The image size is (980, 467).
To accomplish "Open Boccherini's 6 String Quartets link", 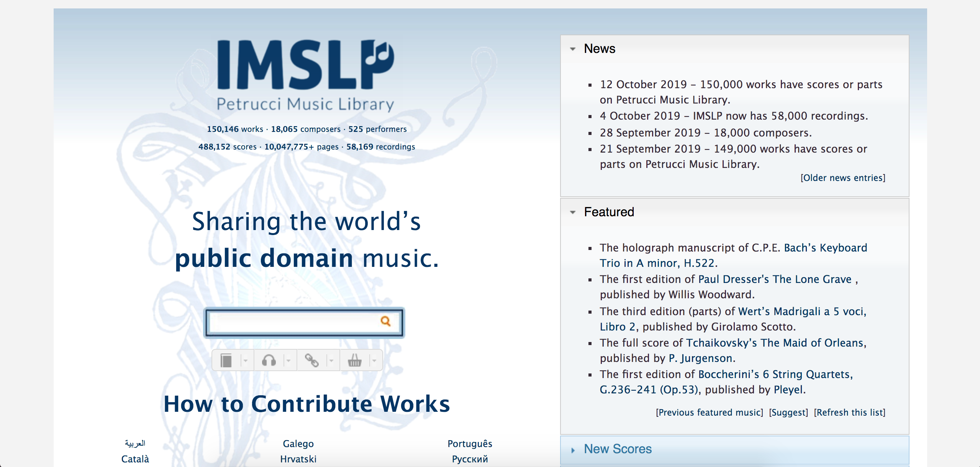I will pos(726,382).
